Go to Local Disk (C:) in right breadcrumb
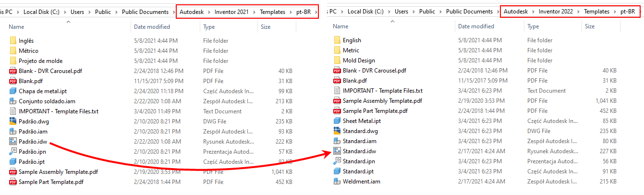The image size is (644, 195). coord(366,12)
